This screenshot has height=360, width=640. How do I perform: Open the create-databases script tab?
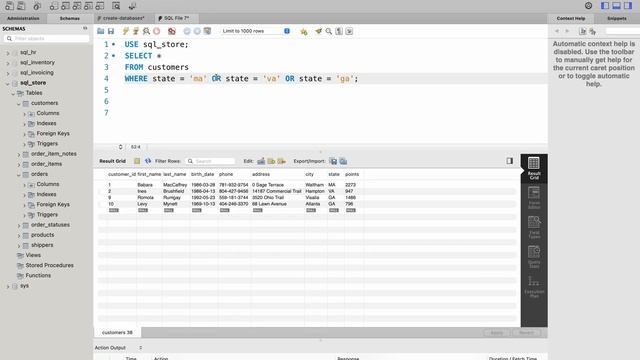coord(124,18)
